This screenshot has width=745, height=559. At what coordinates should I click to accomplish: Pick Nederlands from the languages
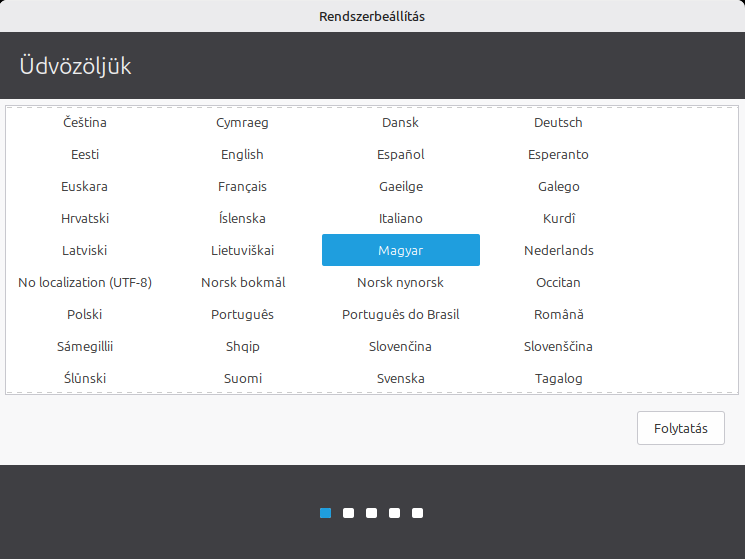tap(558, 250)
